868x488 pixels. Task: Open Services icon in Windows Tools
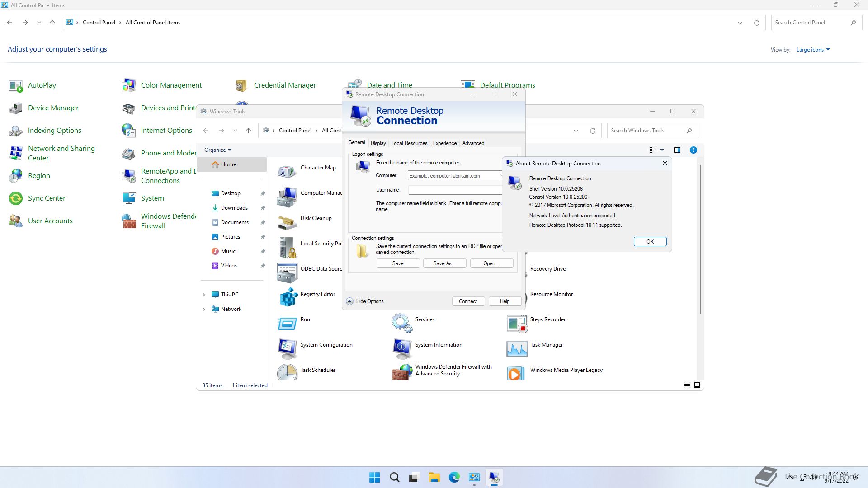tap(402, 323)
